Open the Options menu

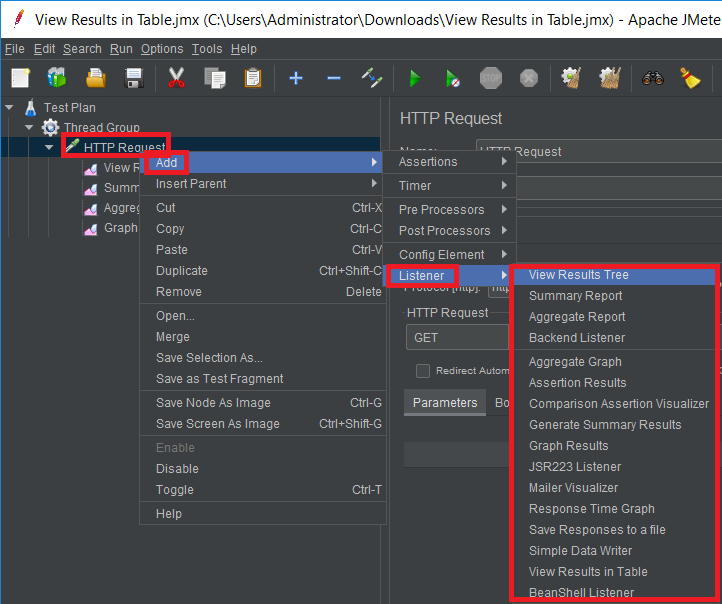162,49
